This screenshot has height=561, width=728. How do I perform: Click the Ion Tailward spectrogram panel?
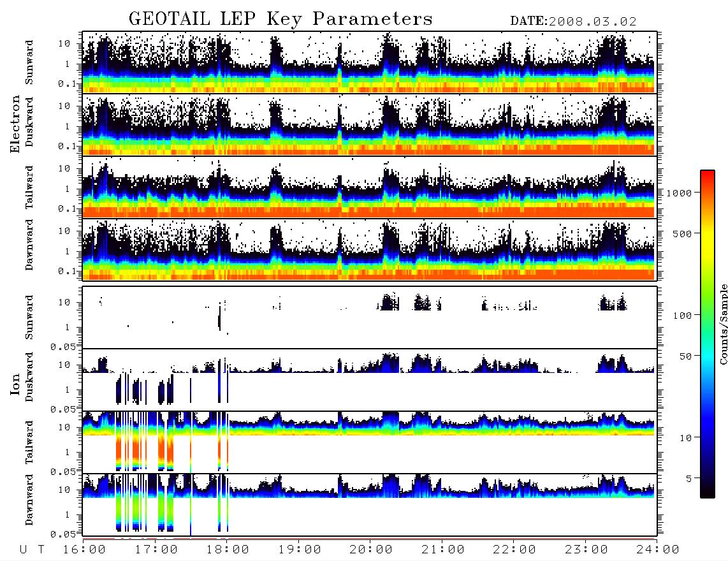(x=370, y=442)
